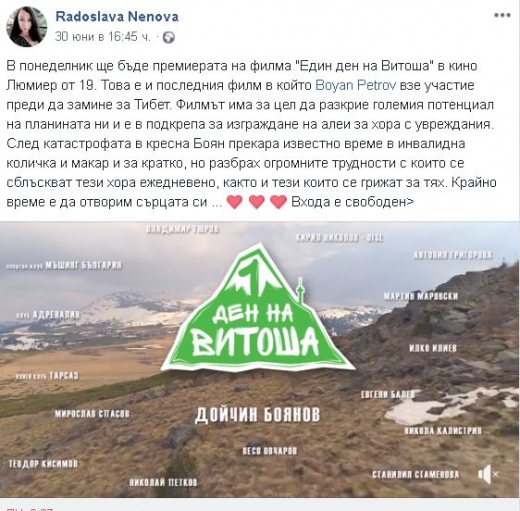Click the third red heart emoji
This screenshot has width=520, height=511.
tap(279, 202)
